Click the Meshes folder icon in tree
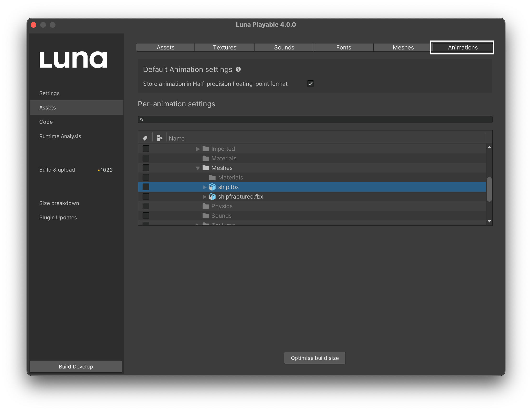Screen dimensions: 532x411 [206, 168]
